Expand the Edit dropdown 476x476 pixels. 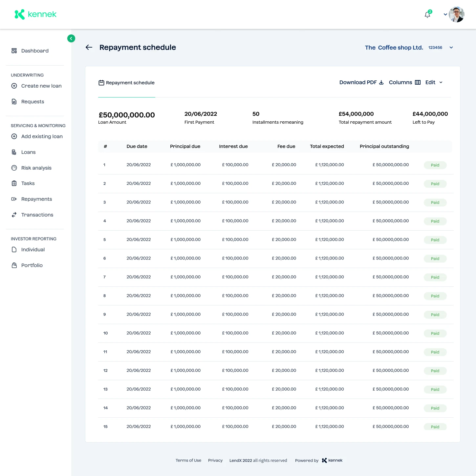434,82
